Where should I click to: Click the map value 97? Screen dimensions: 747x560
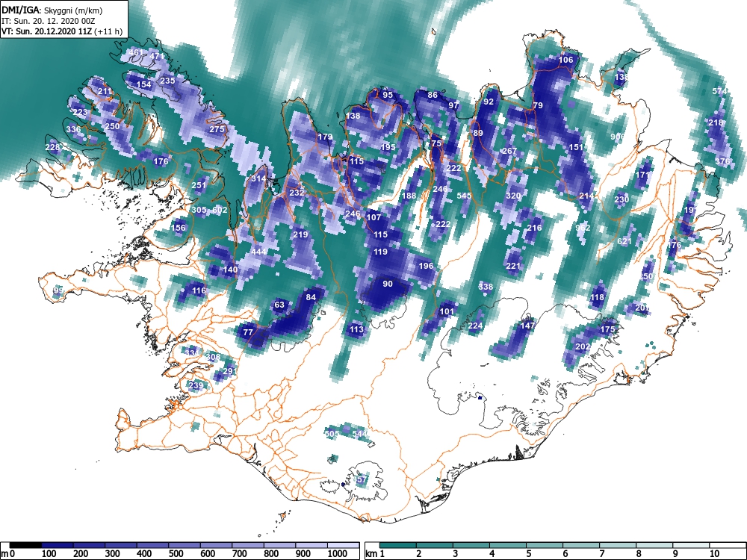(453, 105)
